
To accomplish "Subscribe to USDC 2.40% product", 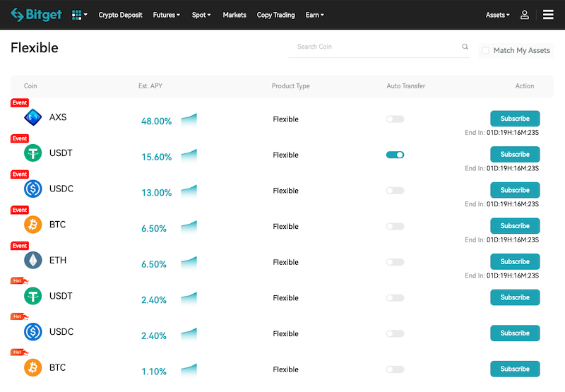I will coord(515,333).
